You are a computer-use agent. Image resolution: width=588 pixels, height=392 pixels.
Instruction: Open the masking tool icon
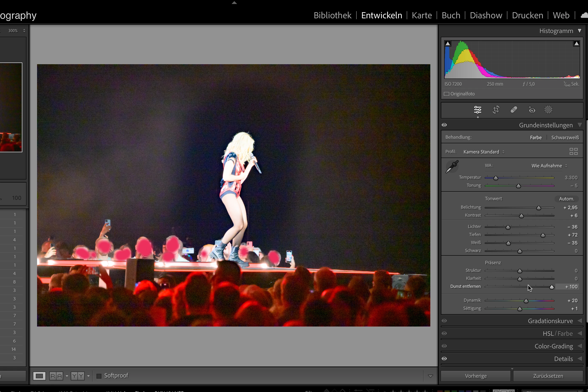[548, 110]
